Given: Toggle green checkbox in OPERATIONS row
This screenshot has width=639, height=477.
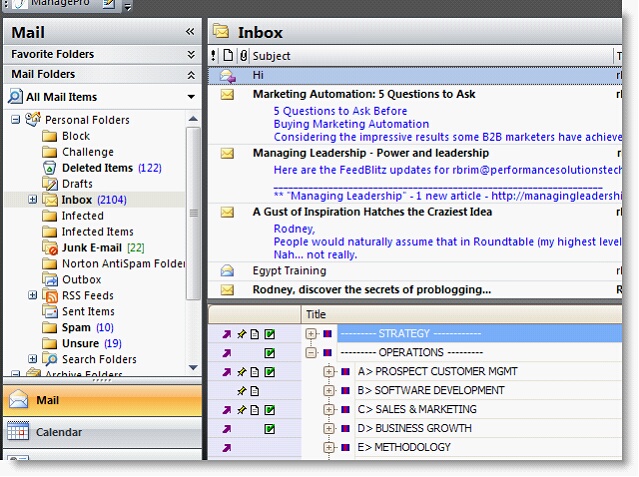Looking at the screenshot, I should pos(269,353).
